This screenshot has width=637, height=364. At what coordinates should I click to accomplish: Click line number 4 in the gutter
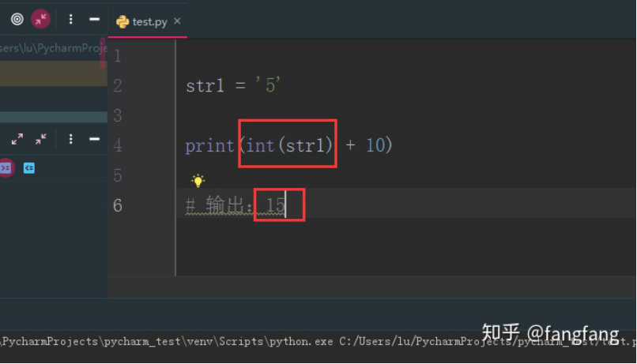tap(118, 146)
